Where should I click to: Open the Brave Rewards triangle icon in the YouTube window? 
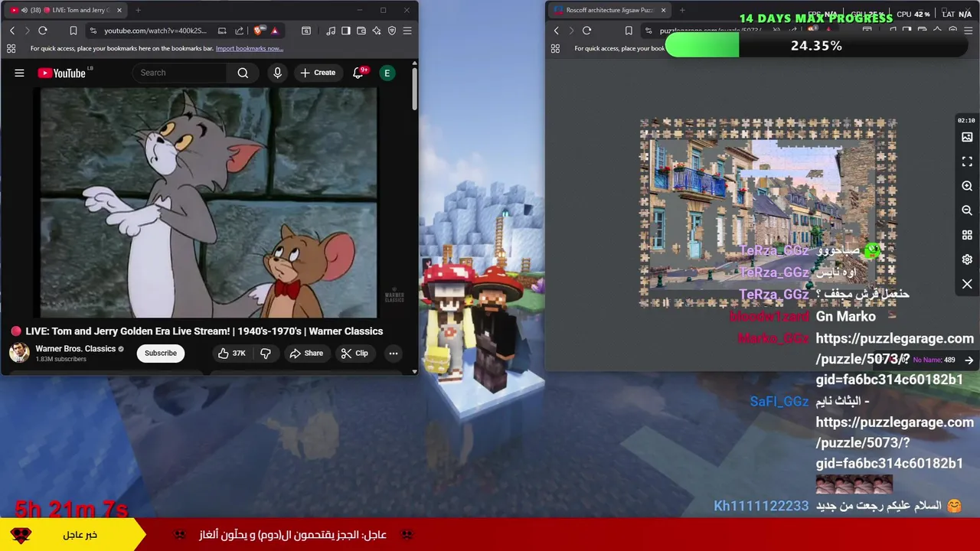(x=275, y=31)
